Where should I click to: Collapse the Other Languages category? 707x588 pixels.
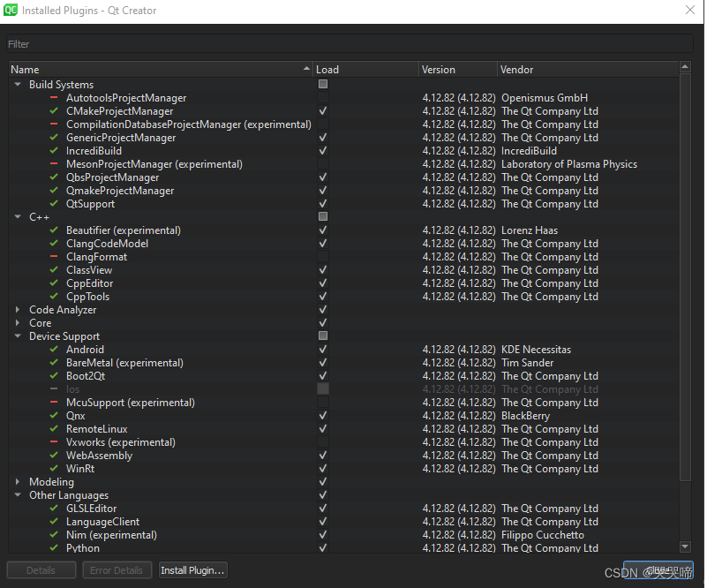click(x=18, y=494)
